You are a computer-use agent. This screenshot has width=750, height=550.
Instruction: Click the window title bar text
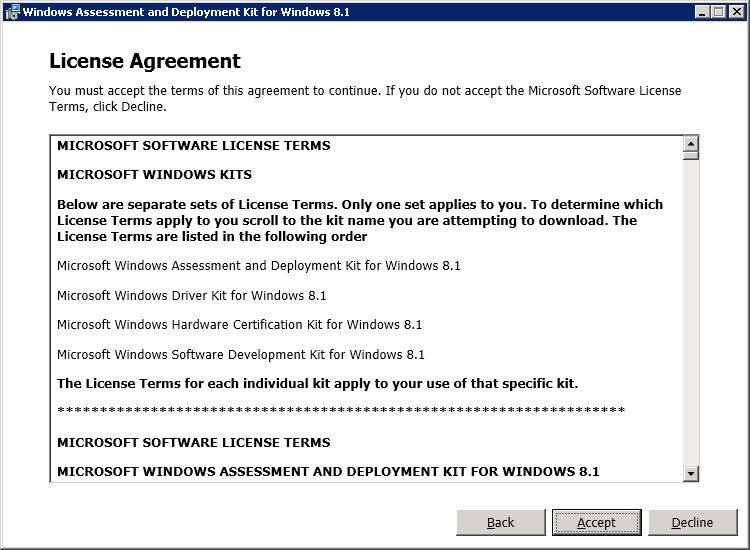(x=185, y=12)
